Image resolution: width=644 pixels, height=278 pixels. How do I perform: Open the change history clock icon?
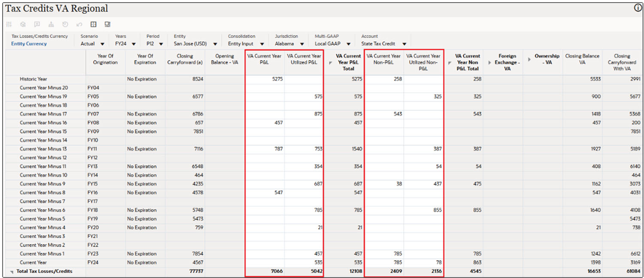click(65, 24)
